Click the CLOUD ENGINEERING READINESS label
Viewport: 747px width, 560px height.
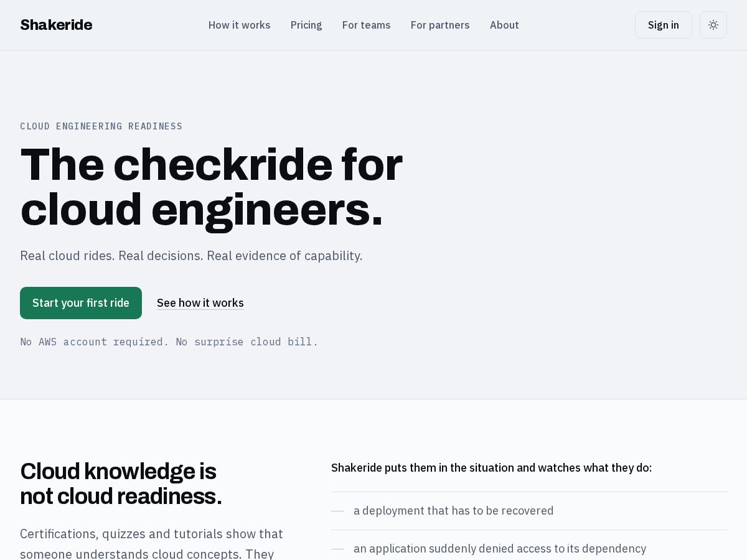[x=101, y=126]
